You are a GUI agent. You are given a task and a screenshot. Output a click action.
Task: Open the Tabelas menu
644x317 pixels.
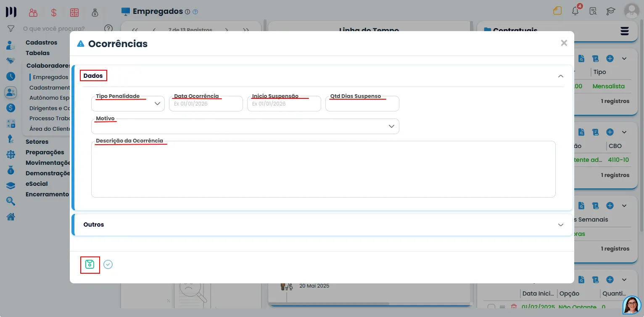(37, 53)
